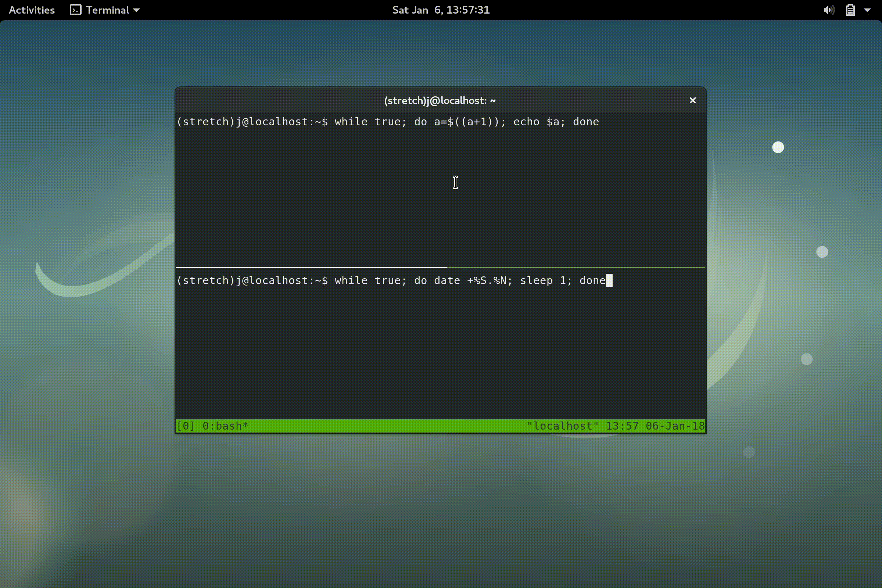This screenshot has height=588, width=882.
Task: Open the Terminal application menu label
Action: 107,10
